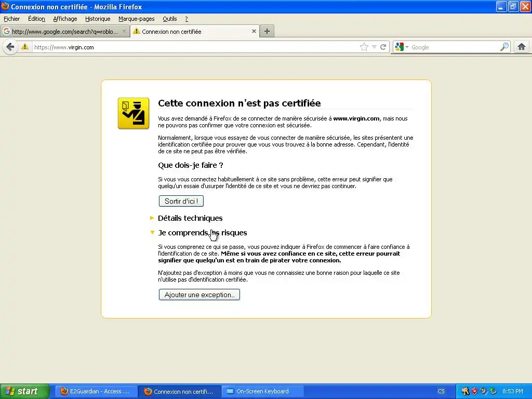Open the Affichage menu

coord(65,19)
